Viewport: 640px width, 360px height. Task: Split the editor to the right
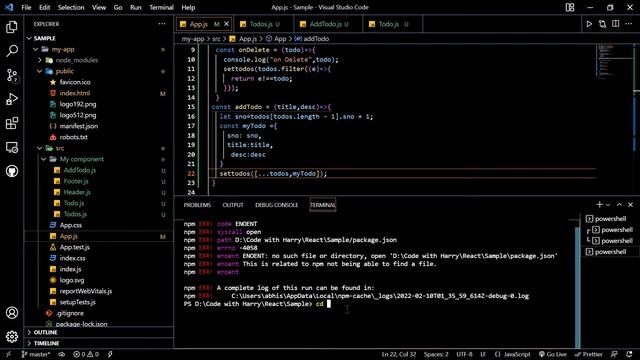pyautogui.click(x=616, y=24)
